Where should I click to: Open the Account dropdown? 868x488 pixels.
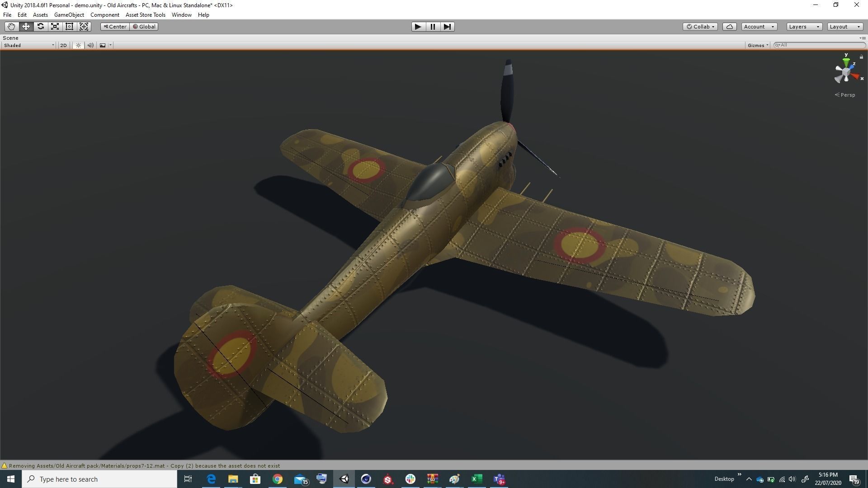pos(759,27)
